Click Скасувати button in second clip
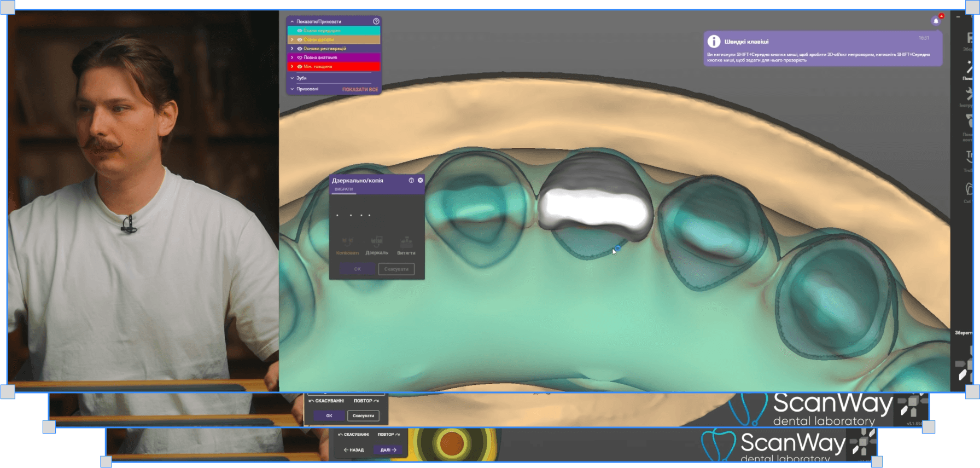The image size is (980, 468). (x=363, y=415)
